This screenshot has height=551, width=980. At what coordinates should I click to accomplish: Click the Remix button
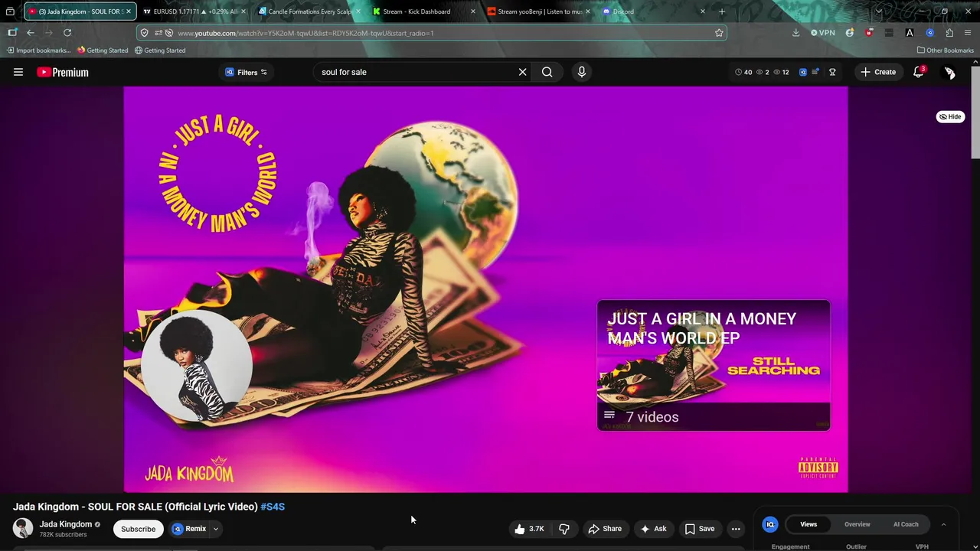[189, 529]
